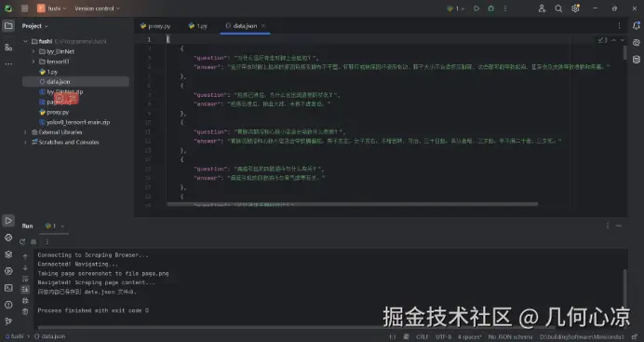This screenshot has height=342, width=644.
Task: Change UTF-8 file encoding in status bar
Action: pos(443,336)
